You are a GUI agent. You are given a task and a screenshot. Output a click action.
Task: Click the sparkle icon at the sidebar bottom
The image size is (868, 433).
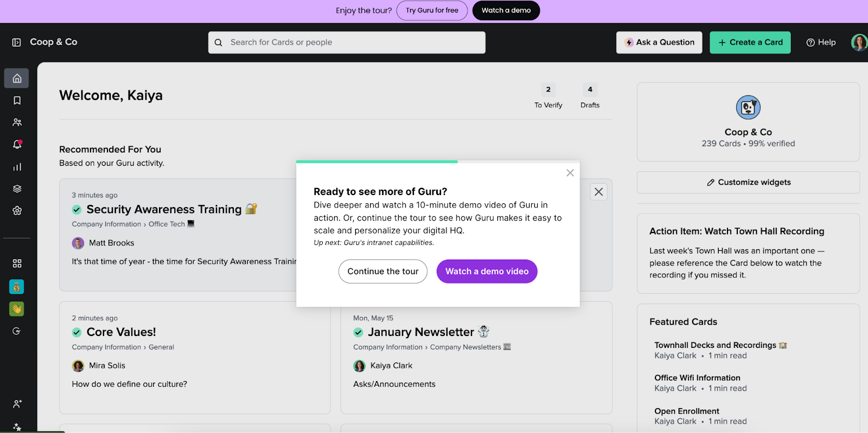(17, 427)
